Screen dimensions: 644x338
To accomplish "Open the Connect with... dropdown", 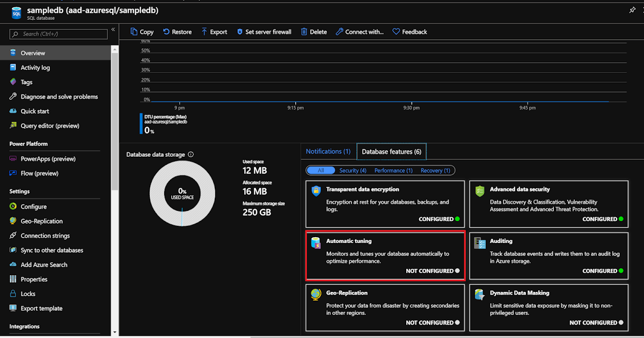I will (360, 32).
